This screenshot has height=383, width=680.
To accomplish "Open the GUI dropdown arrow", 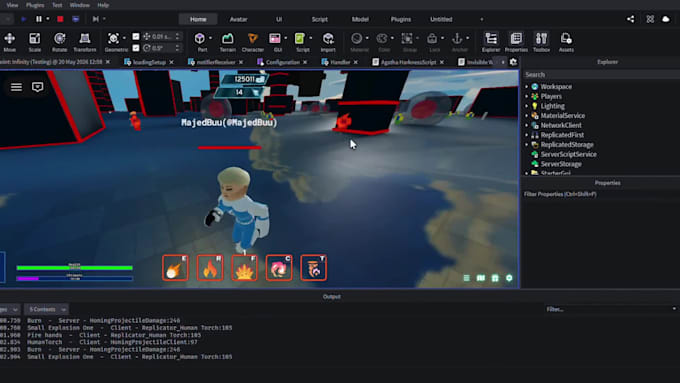I will click(286, 39).
